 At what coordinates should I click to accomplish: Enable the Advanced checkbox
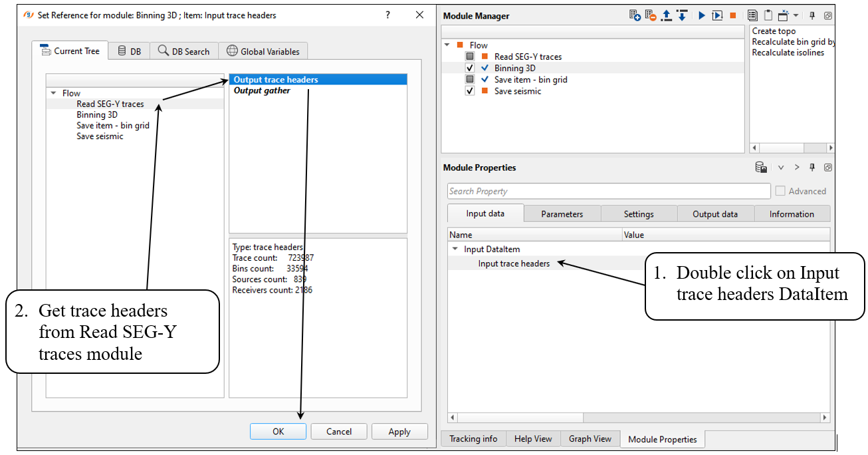click(x=780, y=191)
